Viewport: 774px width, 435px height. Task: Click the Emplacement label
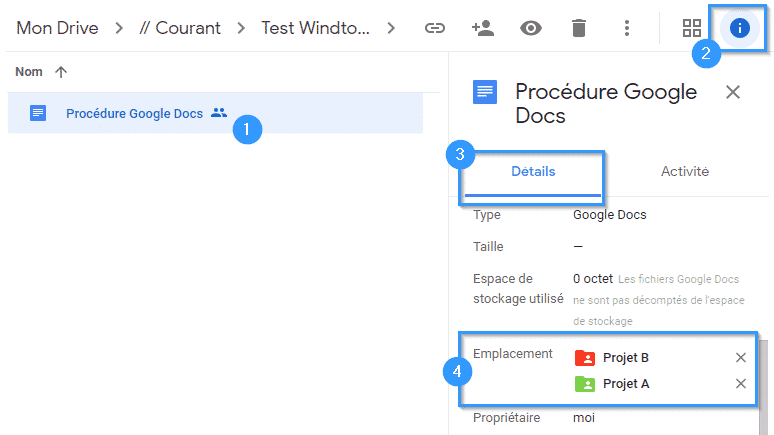click(512, 354)
